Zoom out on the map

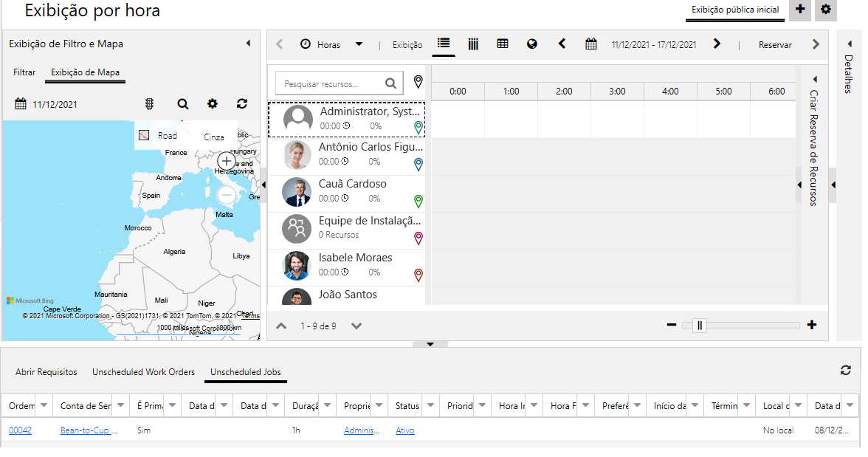tap(226, 195)
